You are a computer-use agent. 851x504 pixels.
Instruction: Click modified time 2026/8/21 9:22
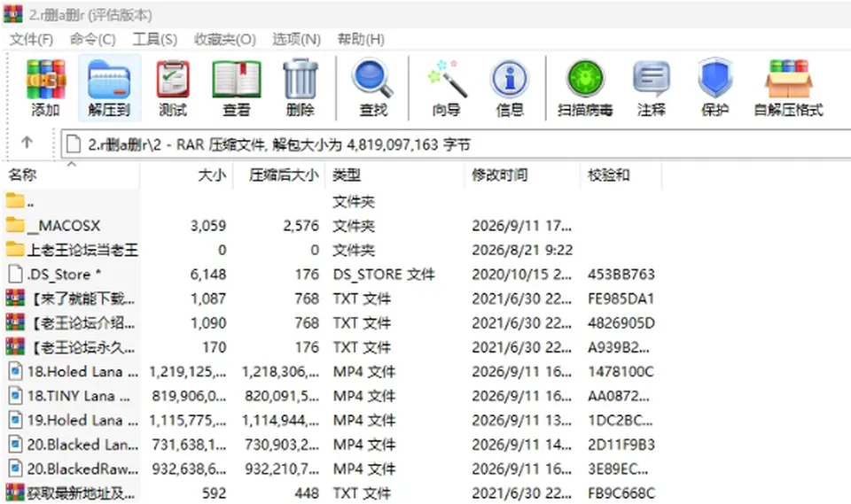point(522,250)
